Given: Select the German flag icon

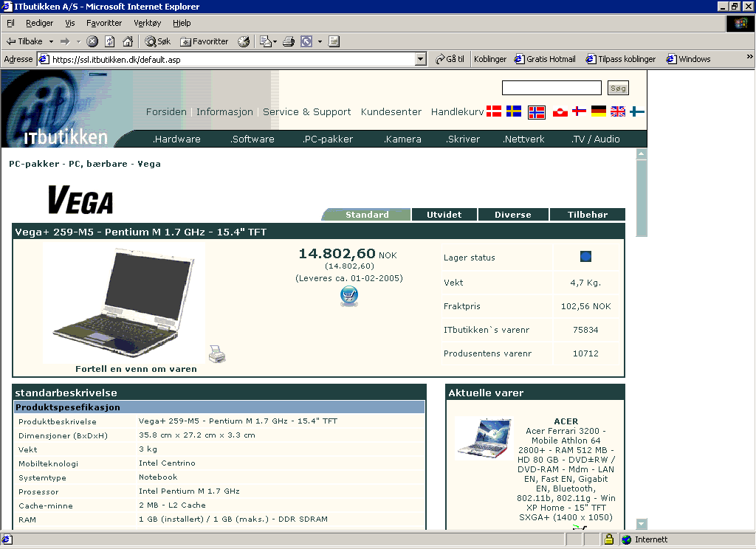Looking at the screenshot, I should pos(598,111).
